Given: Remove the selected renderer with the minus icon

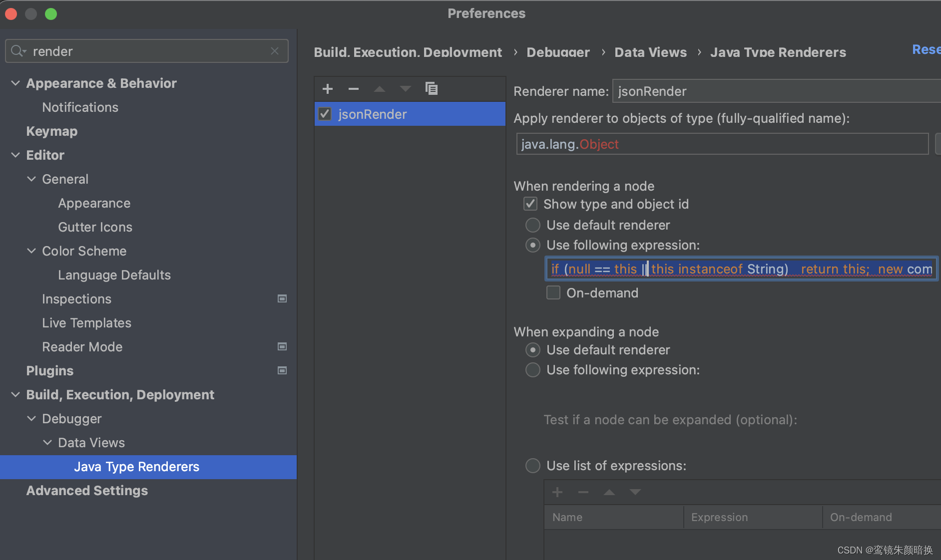Looking at the screenshot, I should click(x=354, y=89).
